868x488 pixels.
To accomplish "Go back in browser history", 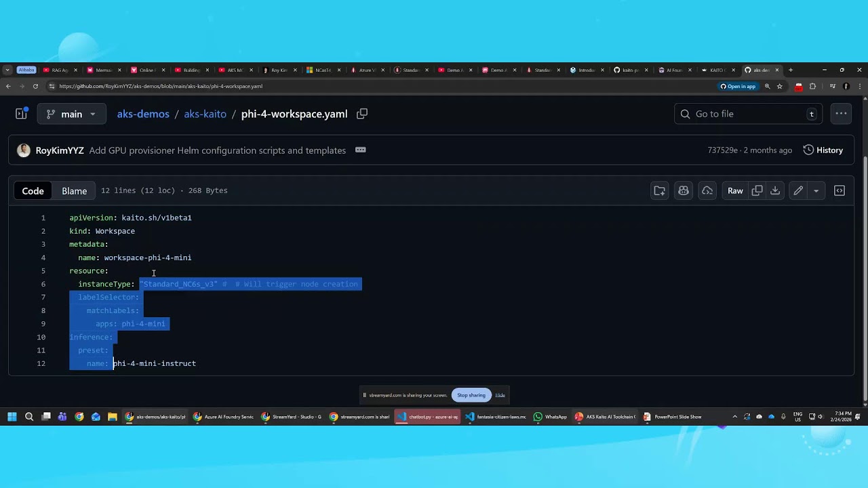I will click(8, 86).
